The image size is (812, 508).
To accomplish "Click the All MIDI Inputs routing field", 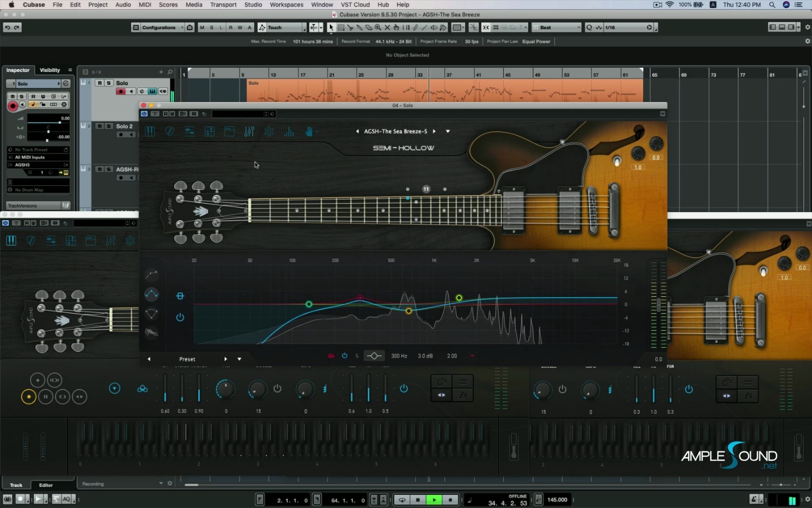I will [x=38, y=157].
